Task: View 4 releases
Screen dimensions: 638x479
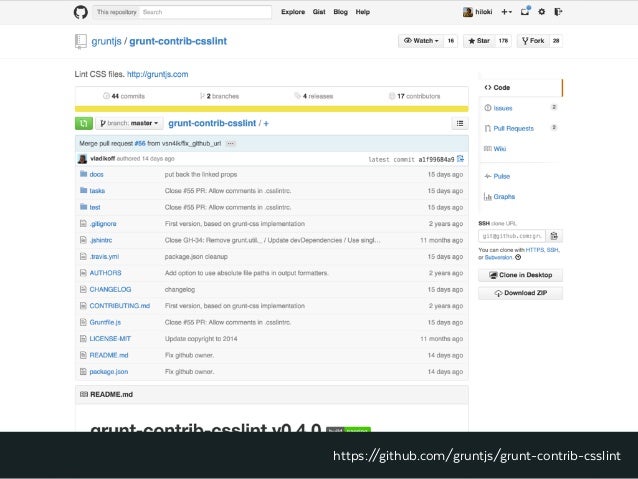Action: (314, 96)
